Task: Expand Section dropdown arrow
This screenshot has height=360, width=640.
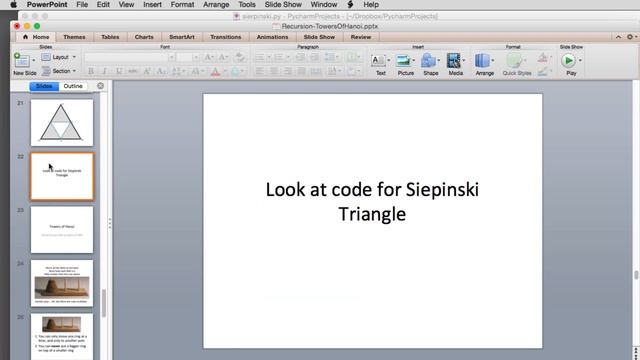Action: pyautogui.click(x=74, y=71)
